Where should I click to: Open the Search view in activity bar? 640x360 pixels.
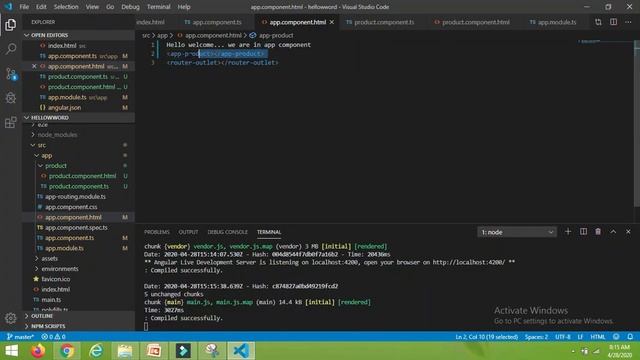pyautogui.click(x=11, y=49)
